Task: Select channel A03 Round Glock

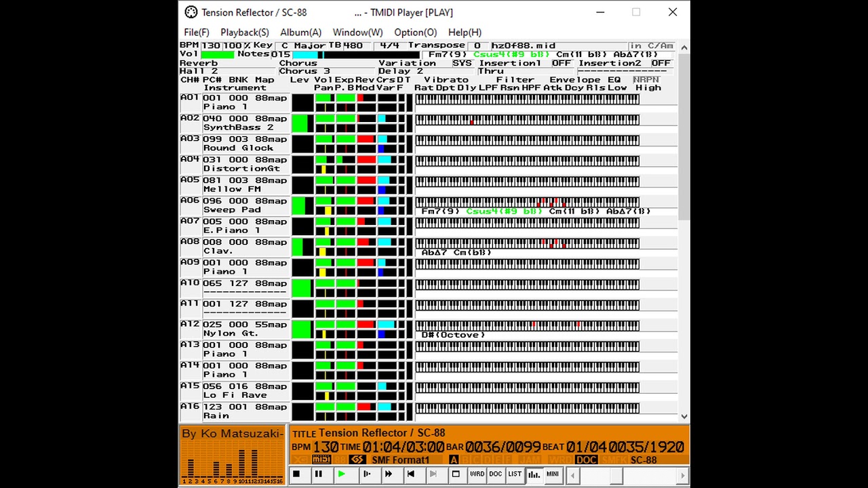Action: tap(235, 144)
